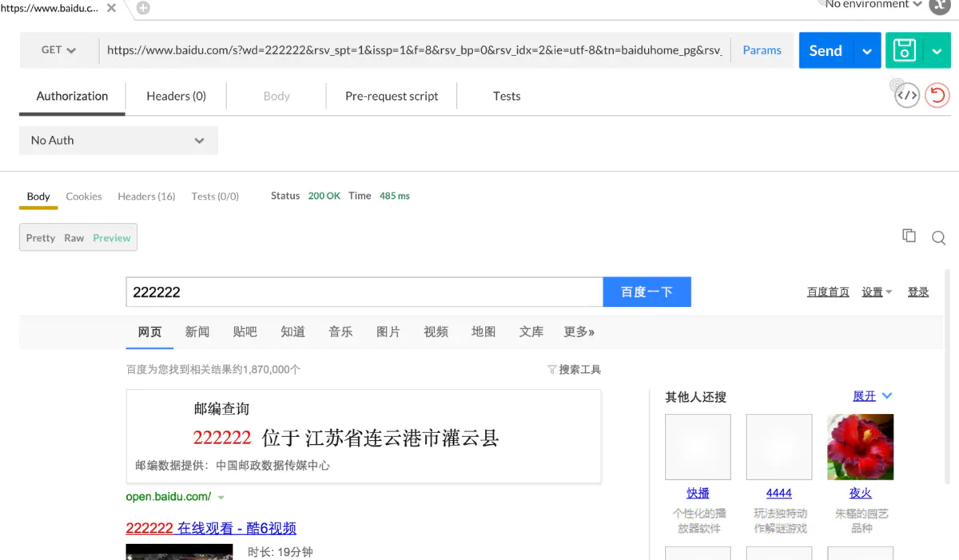Open the GET method dropdown
This screenshot has height=560, width=959.
pyautogui.click(x=58, y=50)
